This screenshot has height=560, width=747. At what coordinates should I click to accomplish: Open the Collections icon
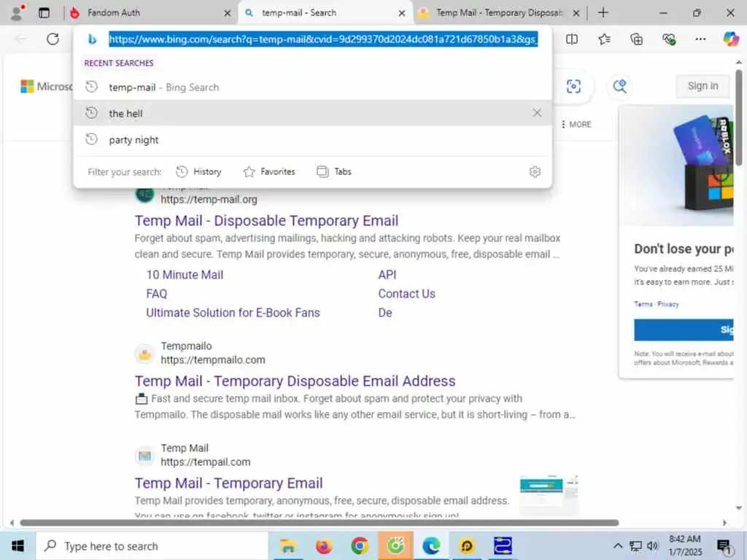pyautogui.click(x=636, y=39)
